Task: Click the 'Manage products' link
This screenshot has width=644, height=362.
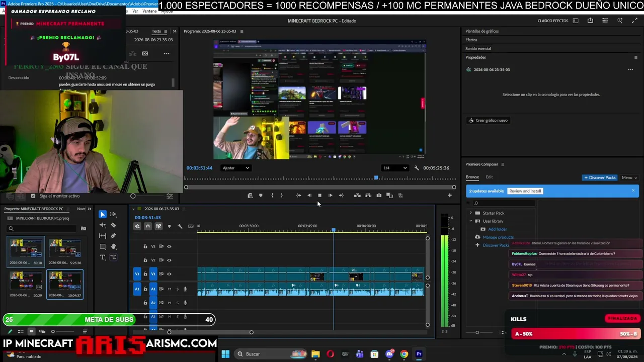Action: (x=498, y=237)
